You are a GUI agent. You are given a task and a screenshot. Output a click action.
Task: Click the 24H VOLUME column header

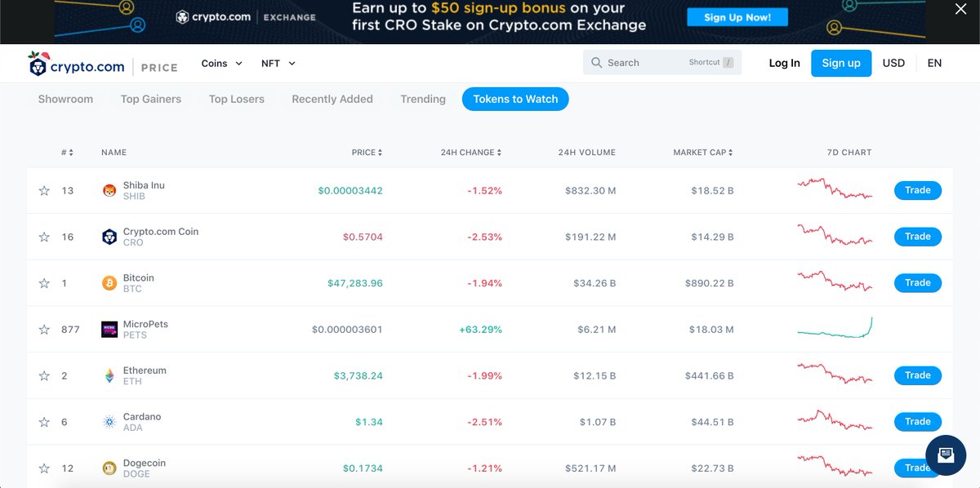click(587, 153)
